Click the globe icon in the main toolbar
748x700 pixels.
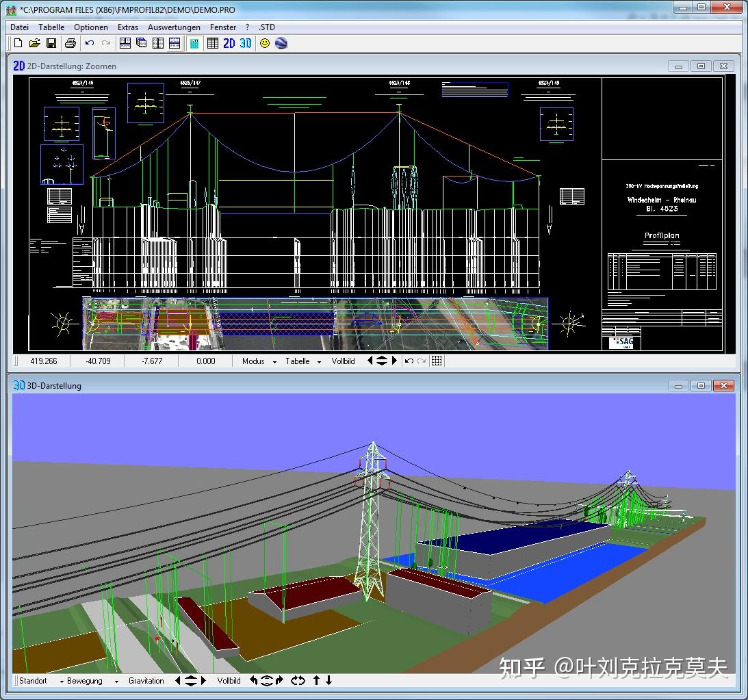[x=281, y=43]
